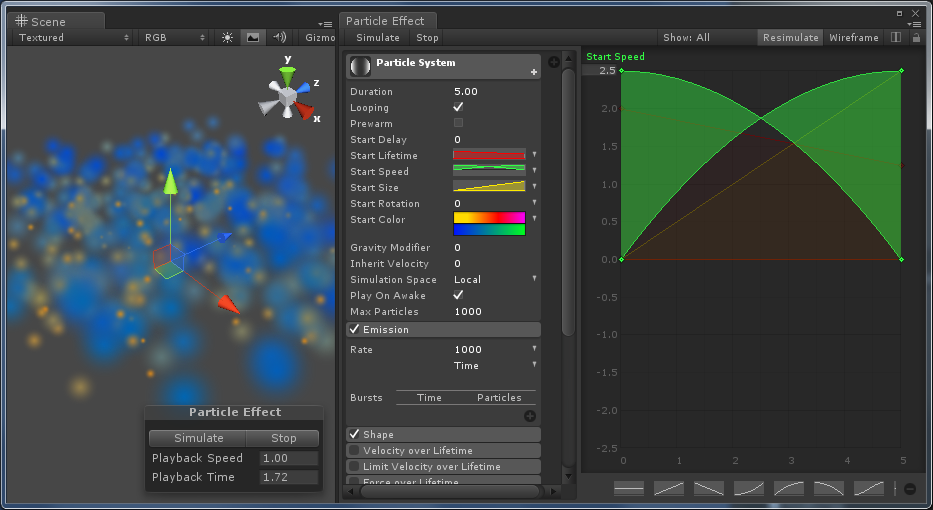This screenshot has height=510, width=933.
Task: Open Start Size mode dropdown arrow
Action: (534, 187)
